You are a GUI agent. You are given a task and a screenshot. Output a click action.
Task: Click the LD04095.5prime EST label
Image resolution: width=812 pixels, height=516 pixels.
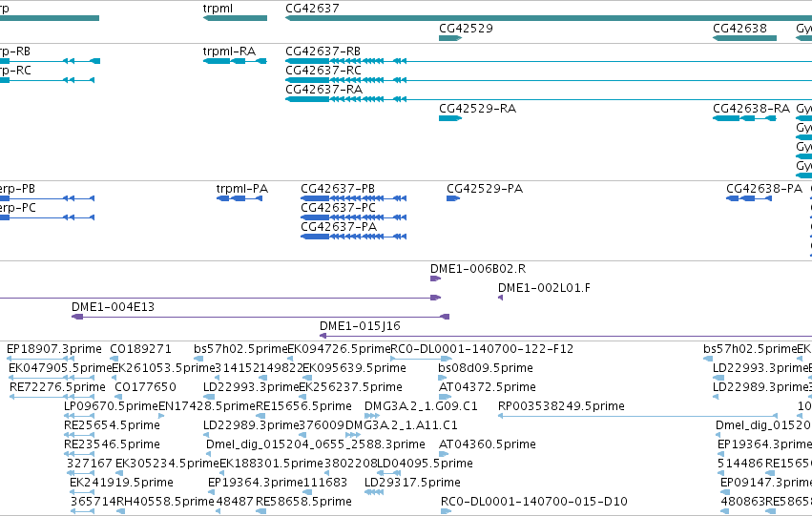pyautogui.click(x=425, y=464)
